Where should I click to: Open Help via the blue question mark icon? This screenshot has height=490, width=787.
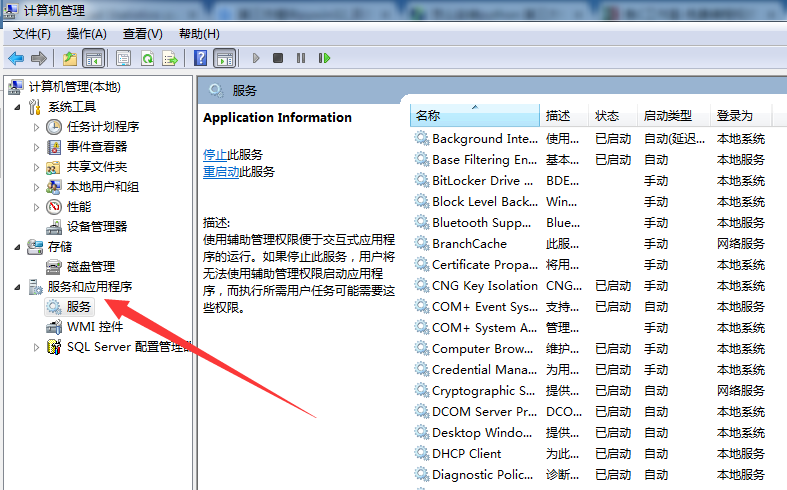pyautogui.click(x=201, y=58)
